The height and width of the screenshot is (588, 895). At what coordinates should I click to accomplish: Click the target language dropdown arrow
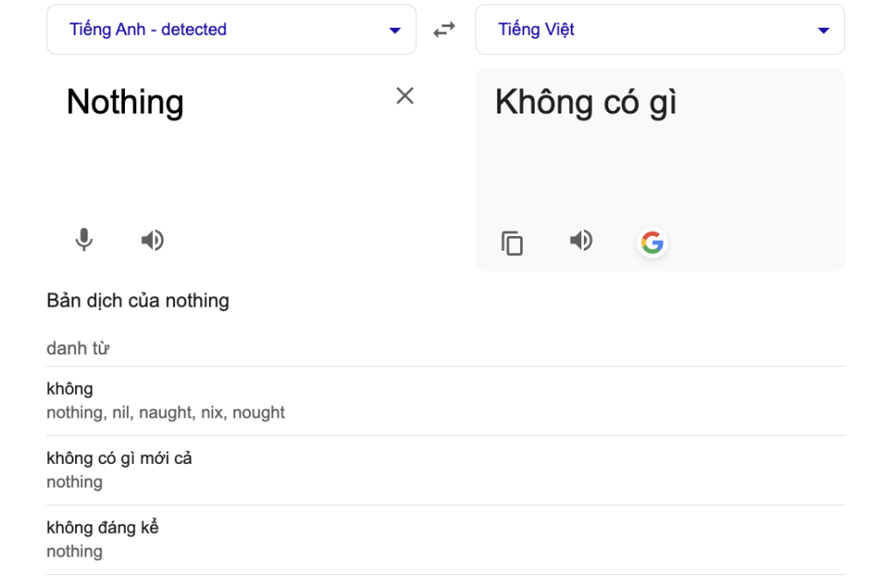tap(822, 31)
